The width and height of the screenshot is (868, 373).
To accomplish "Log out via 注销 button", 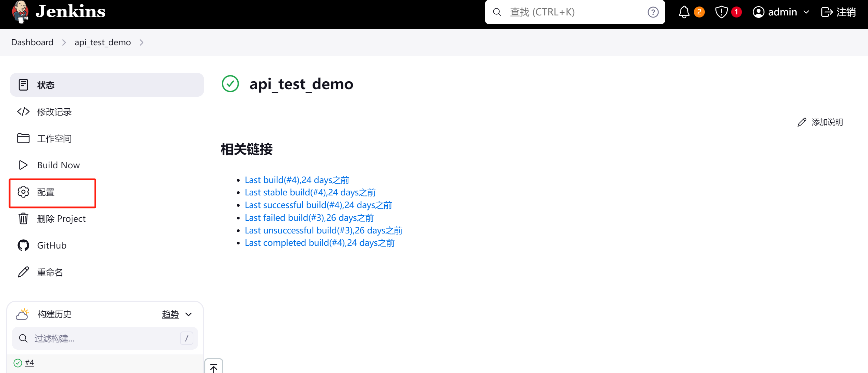I will (x=839, y=12).
